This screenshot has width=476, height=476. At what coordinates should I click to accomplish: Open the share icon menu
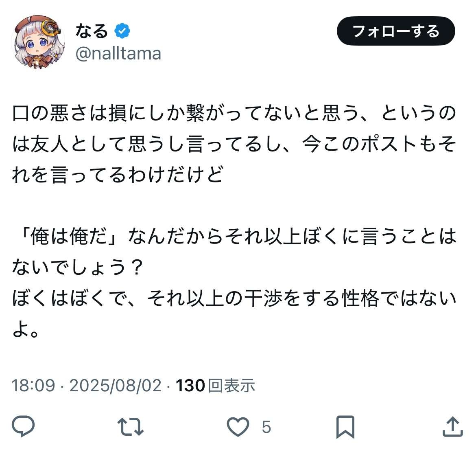[x=452, y=427]
